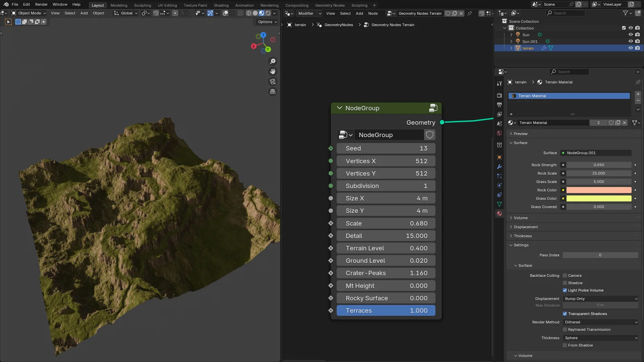Open the Object Mode dropdown

(x=28, y=13)
